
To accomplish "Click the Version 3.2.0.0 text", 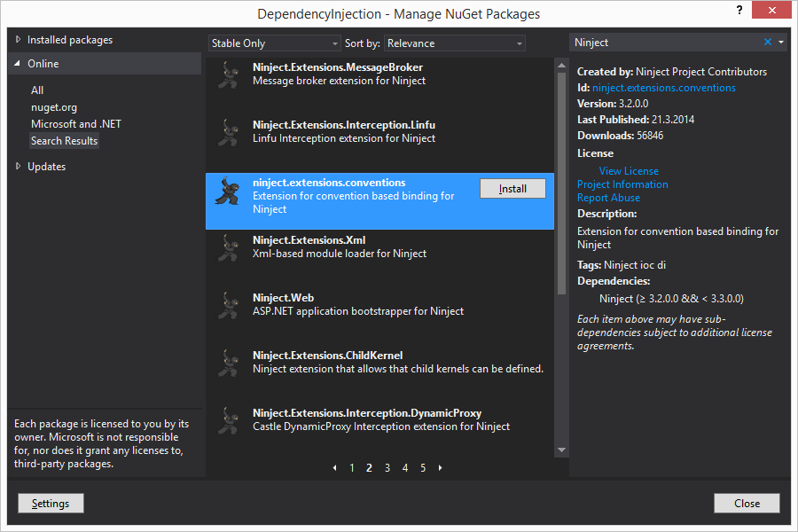I will [x=613, y=104].
